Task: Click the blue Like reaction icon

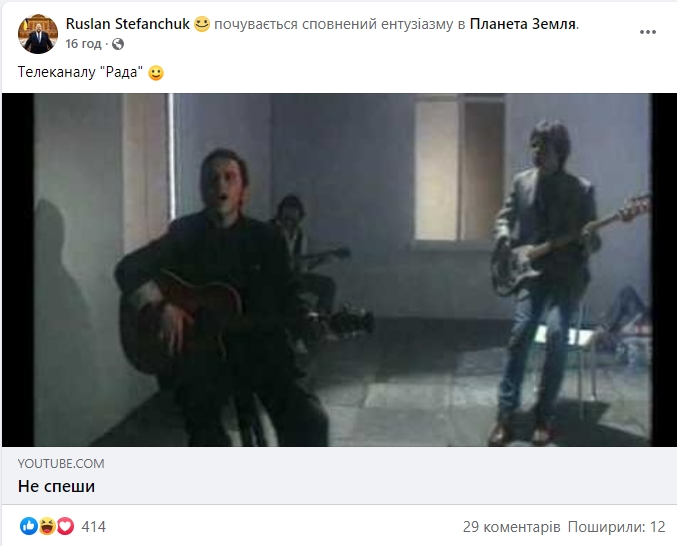Action: click(29, 526)
